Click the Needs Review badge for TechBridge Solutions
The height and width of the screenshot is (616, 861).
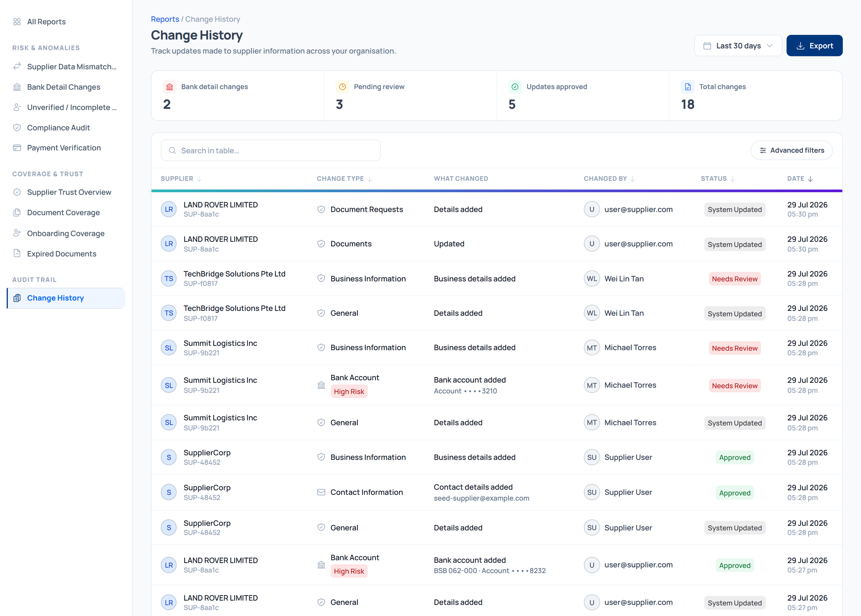(x=735, y=279)
